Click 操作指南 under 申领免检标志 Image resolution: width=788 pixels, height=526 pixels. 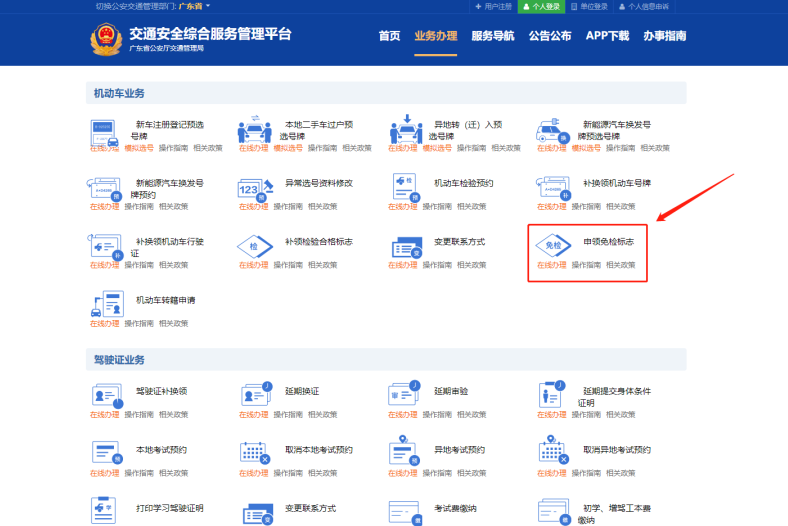pyautogui.click(x=586, y=265)
